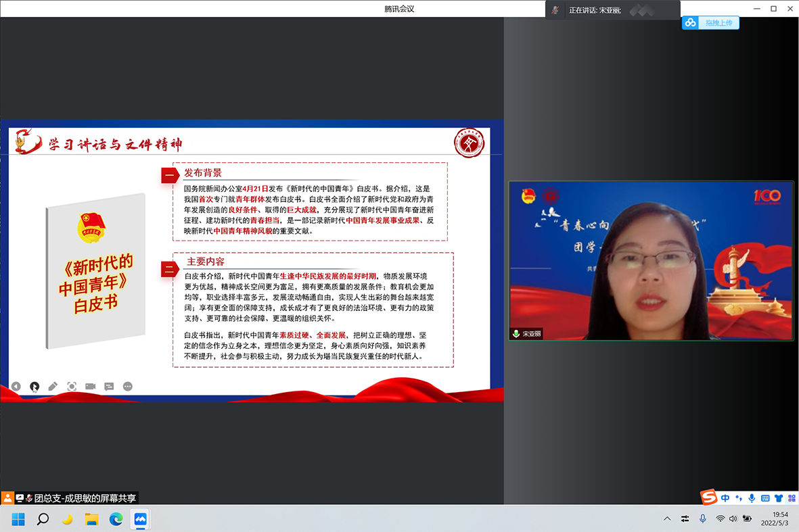Open File Explorer from taskbar
The height and width of the screenshot is (532, 799).
click(x=91, y=519)
